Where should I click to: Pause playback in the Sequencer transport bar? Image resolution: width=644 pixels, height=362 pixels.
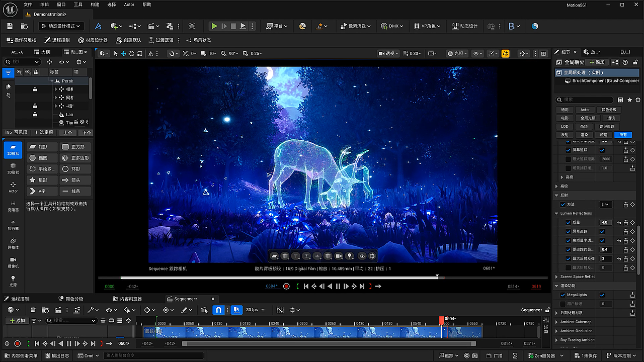pos(69,343)
